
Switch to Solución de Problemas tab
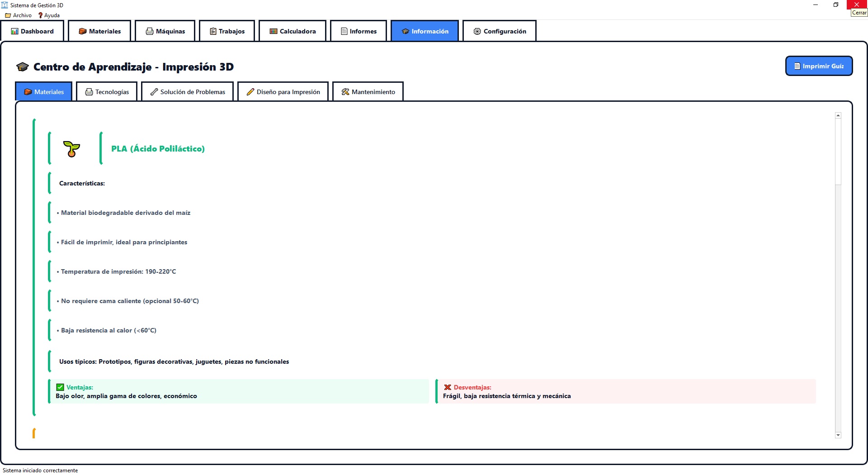(x=188, y=92)
